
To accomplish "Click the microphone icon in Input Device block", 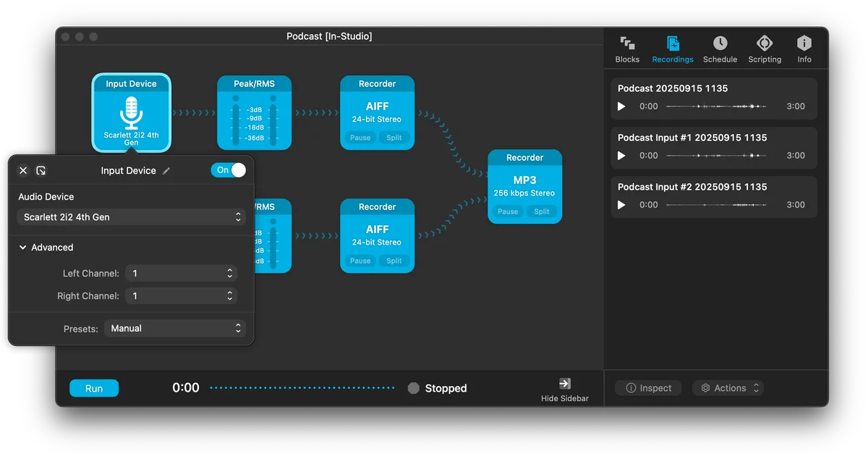I will tap(131, 112).
